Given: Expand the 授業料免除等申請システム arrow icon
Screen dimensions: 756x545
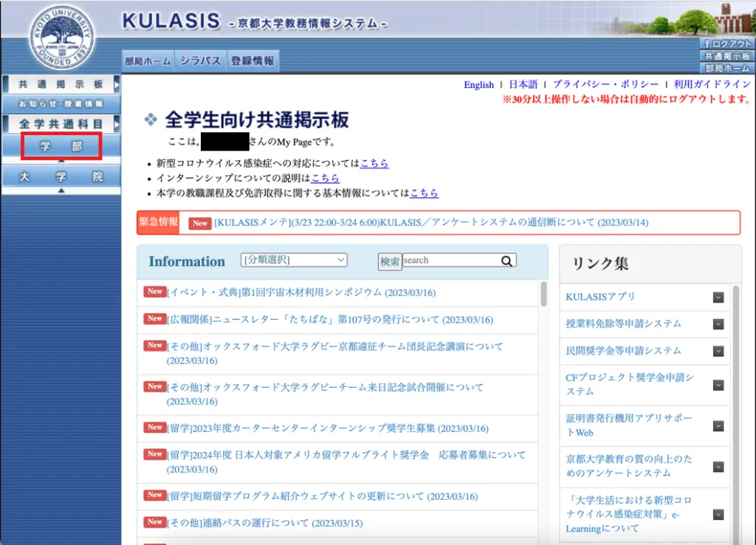Looking at the screenshot, I should click(718, 324).
